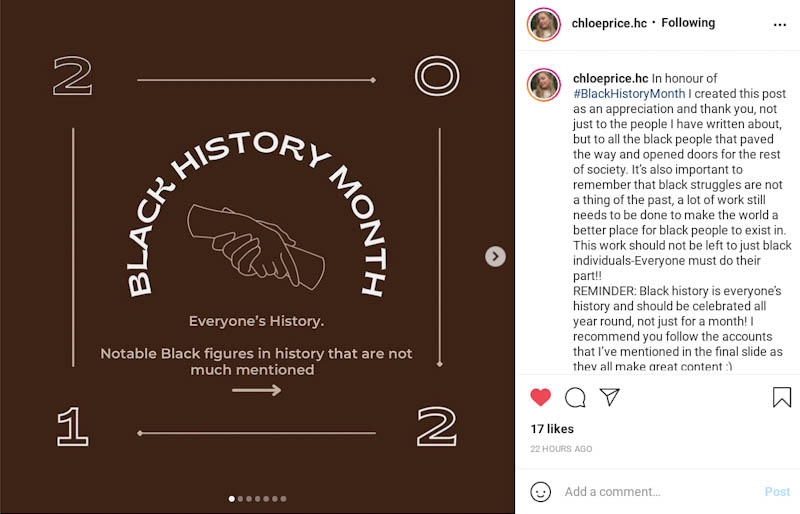
Task: Click the Post comment button
Action: click(777, 491)
